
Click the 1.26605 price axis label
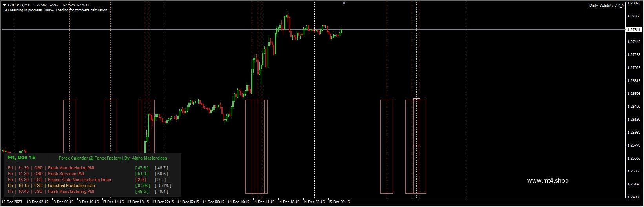634,94
